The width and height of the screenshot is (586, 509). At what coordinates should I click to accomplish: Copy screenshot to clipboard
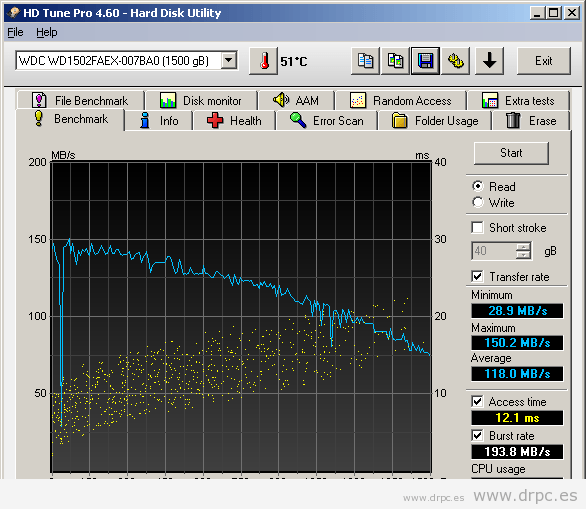pyautogui.click(x=395, y=61)
